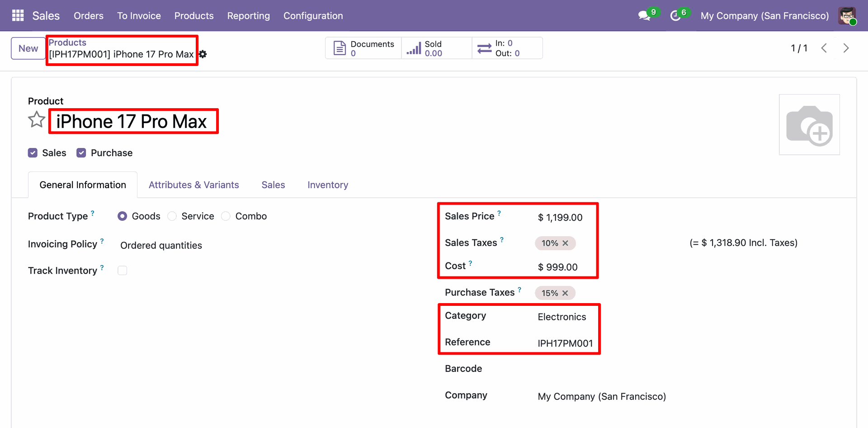
Task: Switch to General Information tab
Action: (x=83, y=185)
